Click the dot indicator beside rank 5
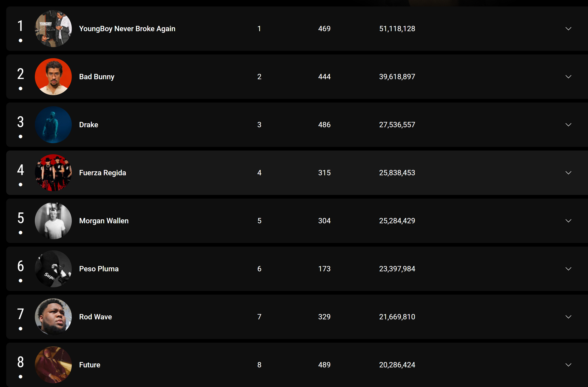Screen dimensions: 588x387 pos(21,232)
